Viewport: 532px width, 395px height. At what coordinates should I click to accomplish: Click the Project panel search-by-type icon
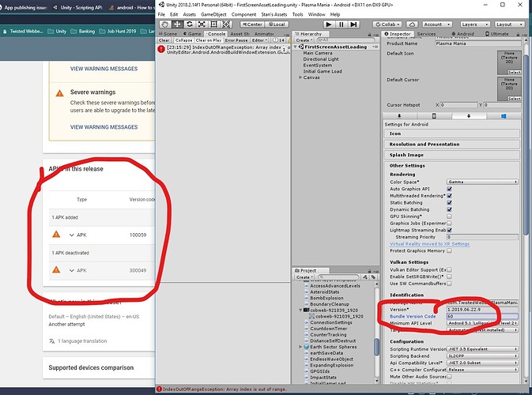(x=365, y=277)
